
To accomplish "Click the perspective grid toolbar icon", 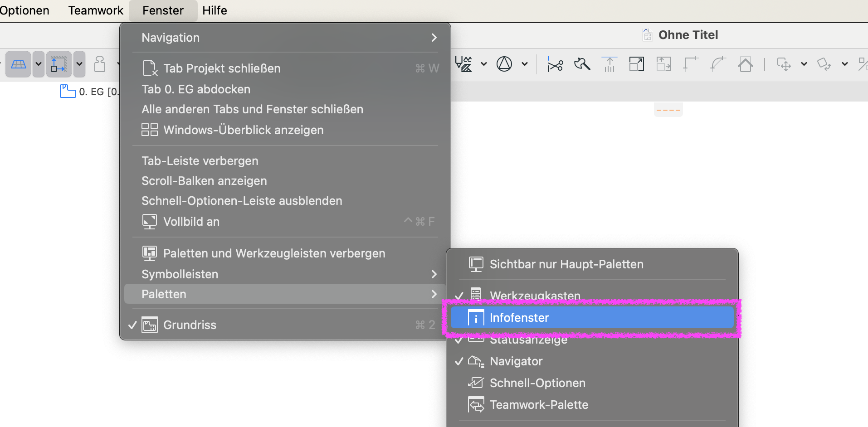I will (x=18, y=64).
